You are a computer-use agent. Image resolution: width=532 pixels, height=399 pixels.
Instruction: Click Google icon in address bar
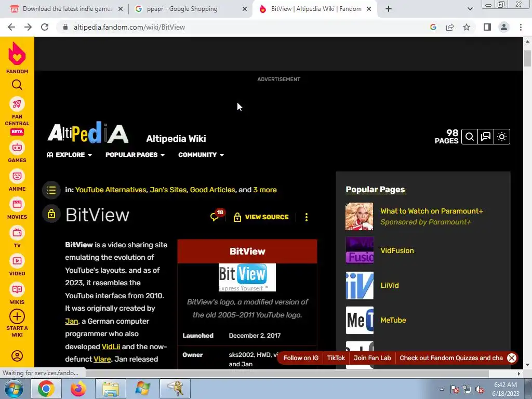click(x=433, y=27)
